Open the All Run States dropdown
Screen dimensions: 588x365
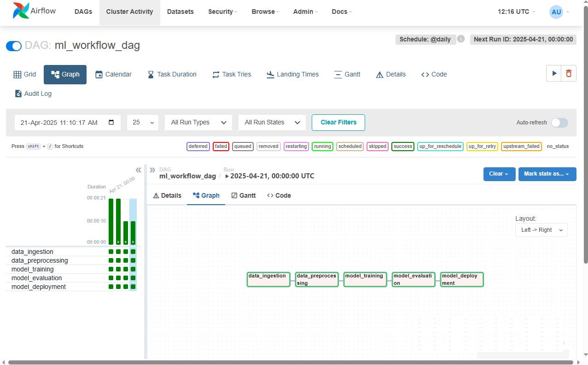[272, 123]
